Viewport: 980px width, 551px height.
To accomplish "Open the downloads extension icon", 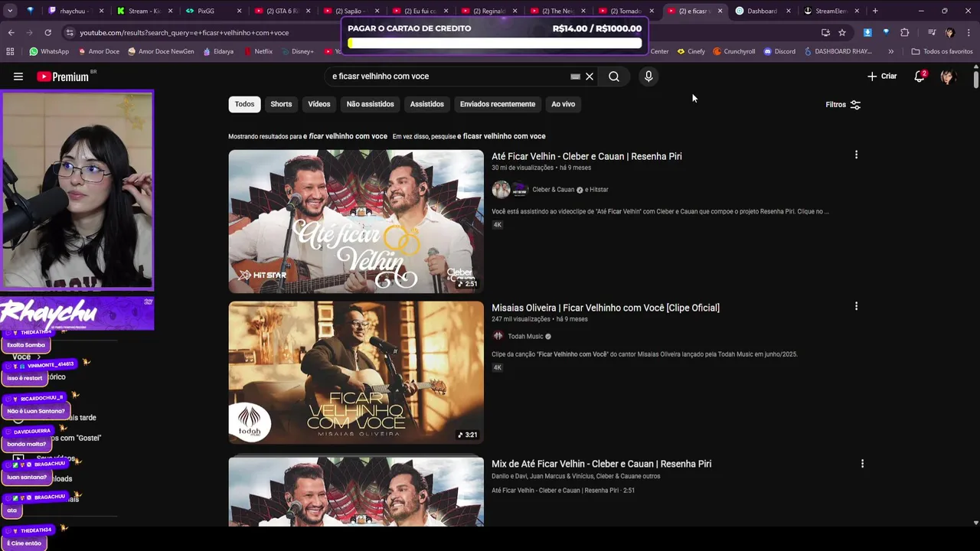I will (867, 33).
